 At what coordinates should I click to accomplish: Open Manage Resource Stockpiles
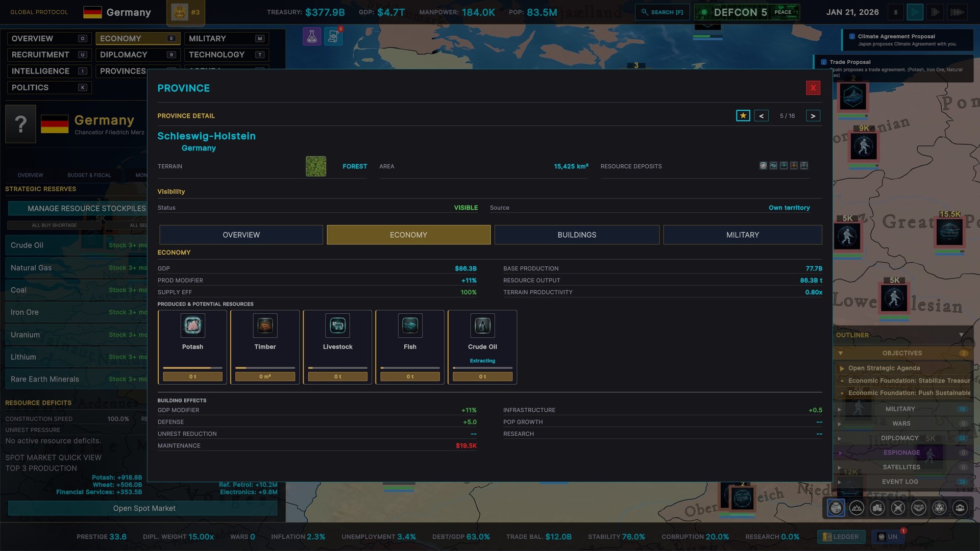78,208
